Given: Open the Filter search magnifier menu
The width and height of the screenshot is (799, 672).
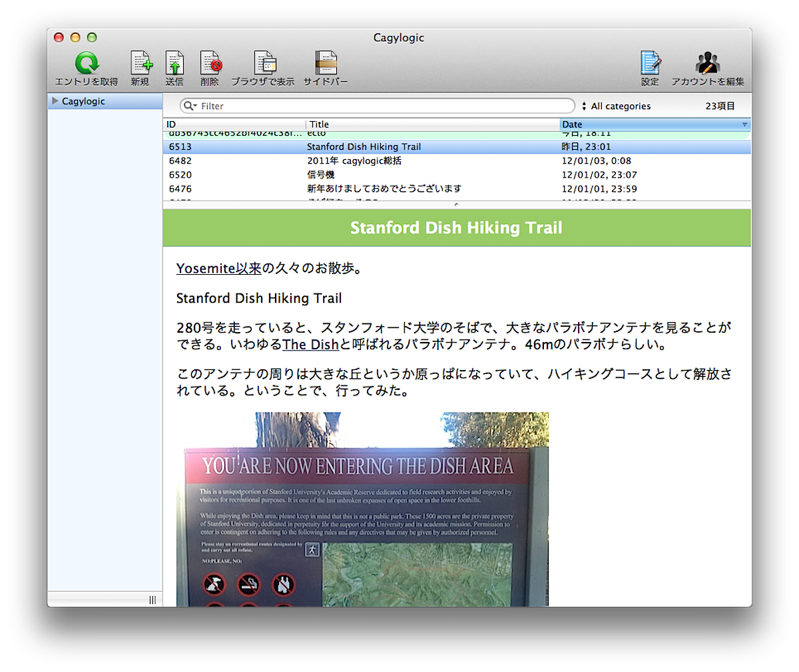Looking at the screenshot, I should coord(190,106).
